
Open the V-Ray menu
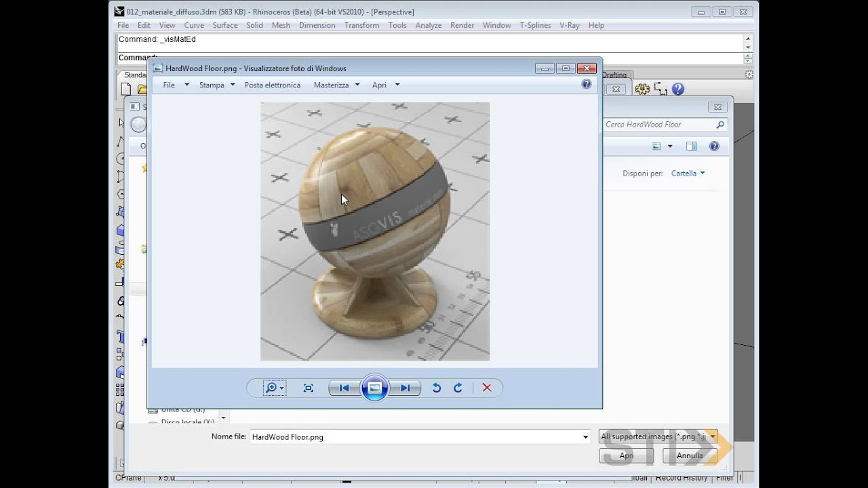(x=570, y=25)
